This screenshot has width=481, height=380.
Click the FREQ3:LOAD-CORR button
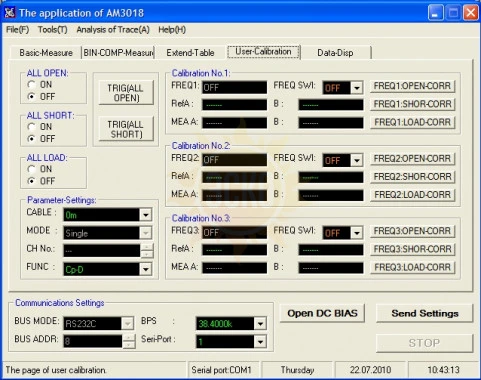click(x=412, y=267)
